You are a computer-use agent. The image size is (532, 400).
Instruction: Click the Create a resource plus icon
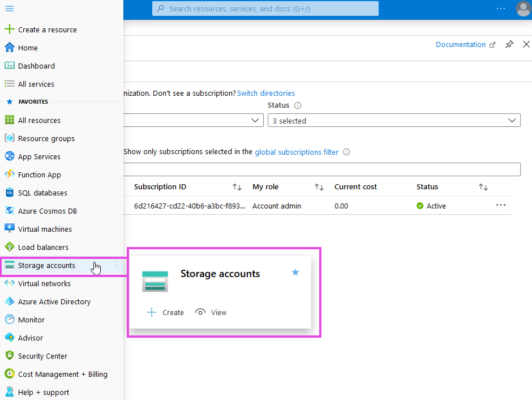click(10, 29)
